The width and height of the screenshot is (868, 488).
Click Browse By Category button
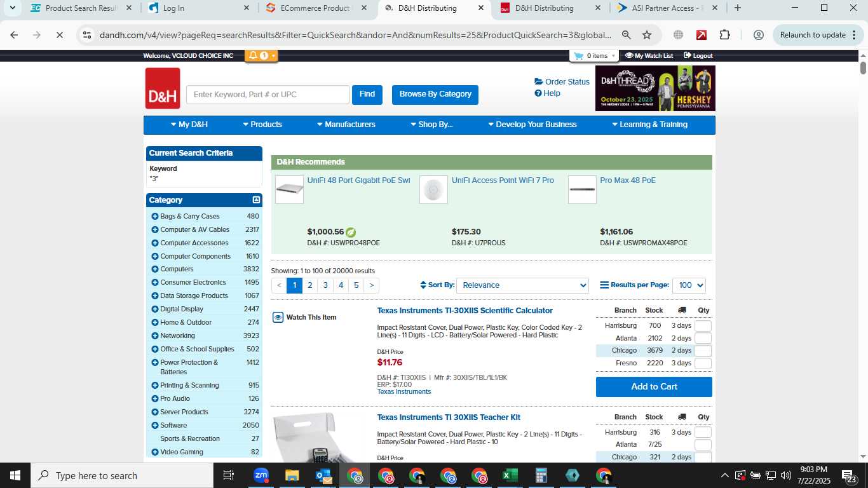[x=435, y=95]
